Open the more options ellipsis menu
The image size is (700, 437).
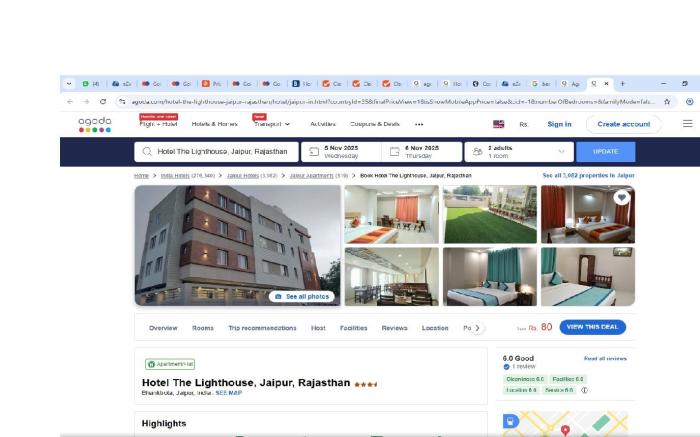click(x=419, y=124)
